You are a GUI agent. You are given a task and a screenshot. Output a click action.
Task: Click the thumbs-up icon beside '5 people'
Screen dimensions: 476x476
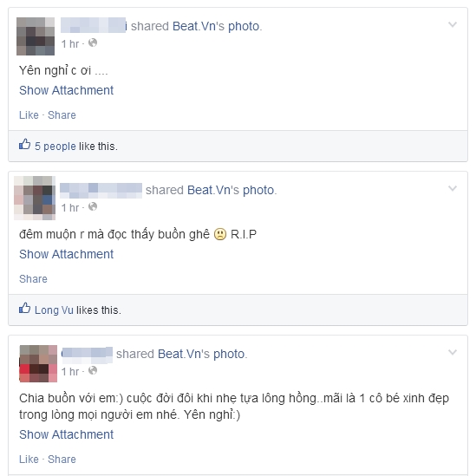click(24, 144)
